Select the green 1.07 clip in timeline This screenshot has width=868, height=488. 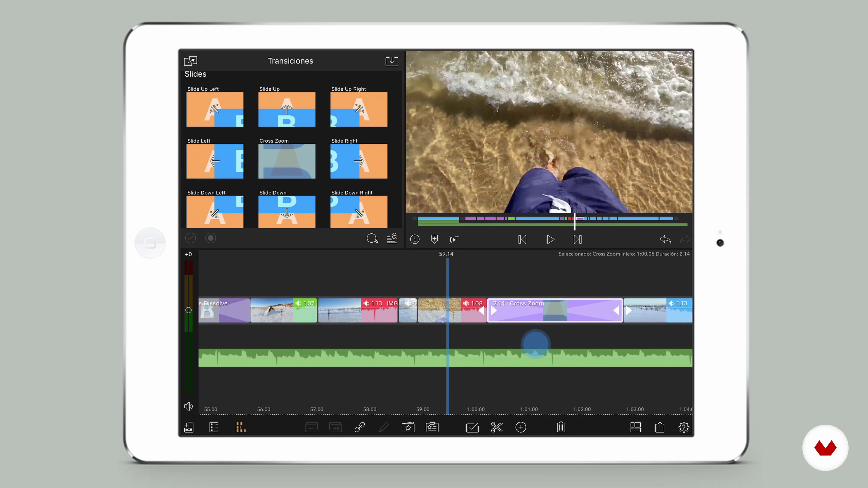pyautogui.click(x=284, y=310)
